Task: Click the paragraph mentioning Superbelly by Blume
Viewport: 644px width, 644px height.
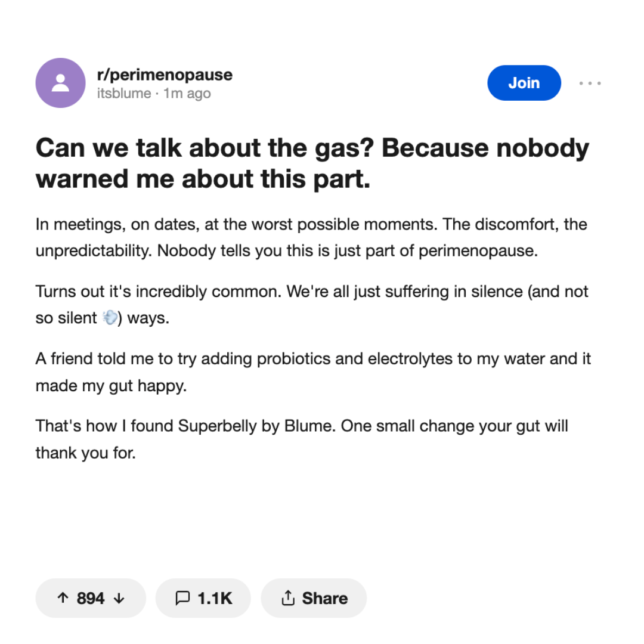Action: click(302, 439)
